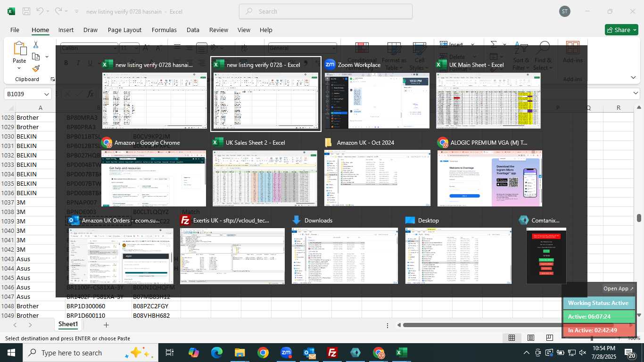The width and height of the screenshot is (644, 362).
Task: Select the ALOGIC PREMIUM VGA Chrome thumbnail
Action: coord(489,172)
